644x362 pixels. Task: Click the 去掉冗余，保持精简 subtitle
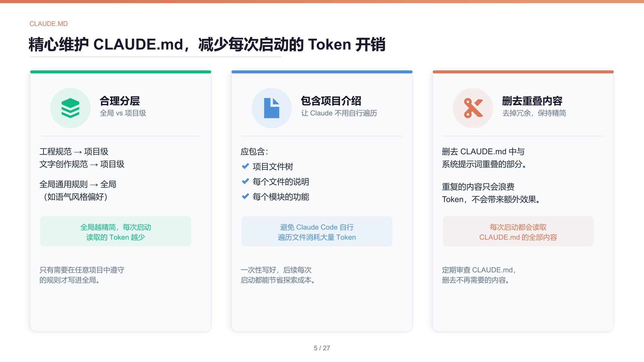click(534, 113)
